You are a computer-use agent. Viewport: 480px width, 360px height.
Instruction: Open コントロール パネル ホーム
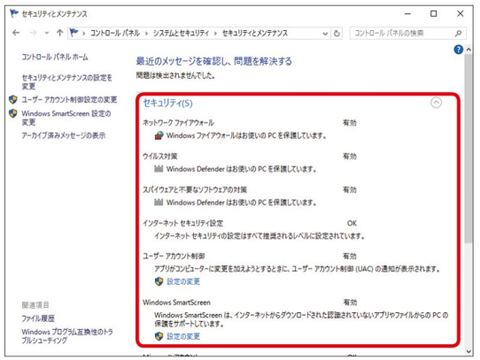tap(55, 57)
